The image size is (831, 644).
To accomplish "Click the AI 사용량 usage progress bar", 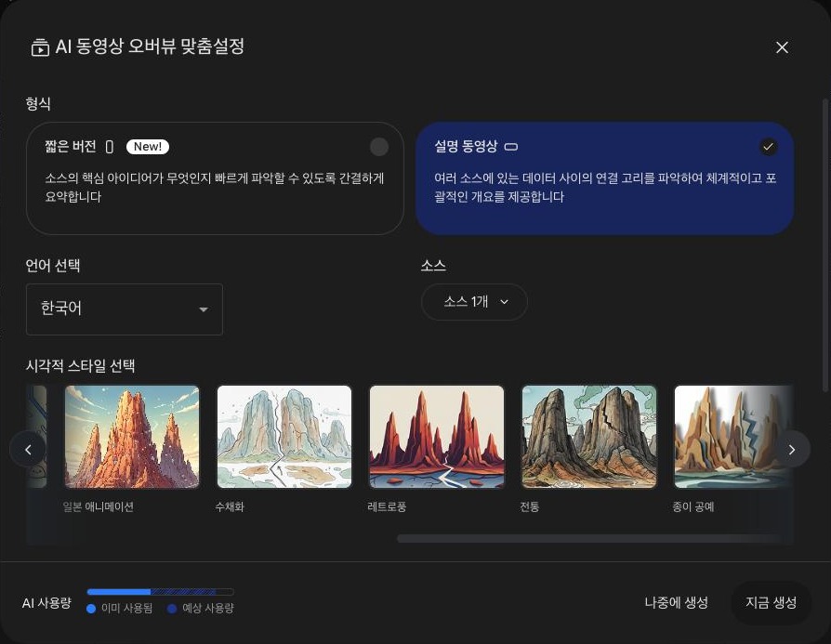I will tap(160, 592).
